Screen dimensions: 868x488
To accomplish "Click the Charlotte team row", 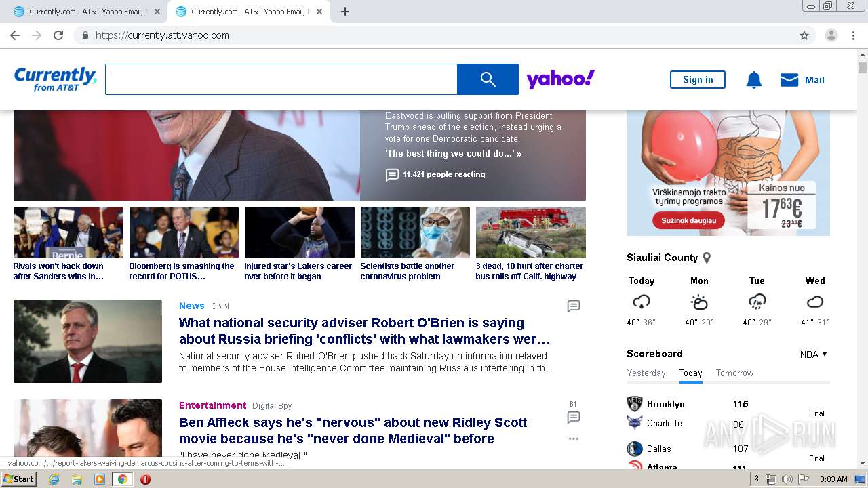I will pos(686,424).
